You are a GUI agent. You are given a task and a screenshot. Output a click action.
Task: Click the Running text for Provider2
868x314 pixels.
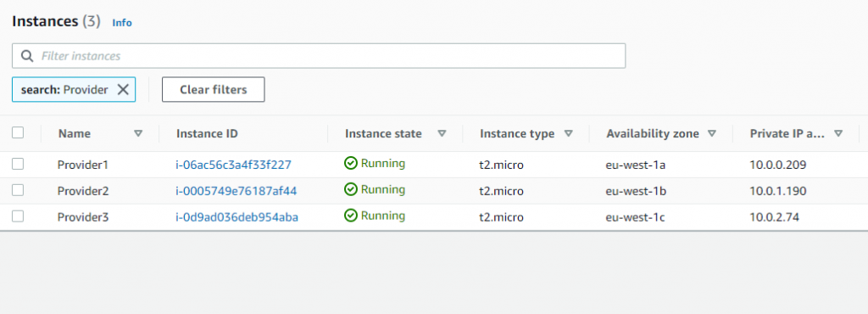pyautogui.click(x=383, y=189)
